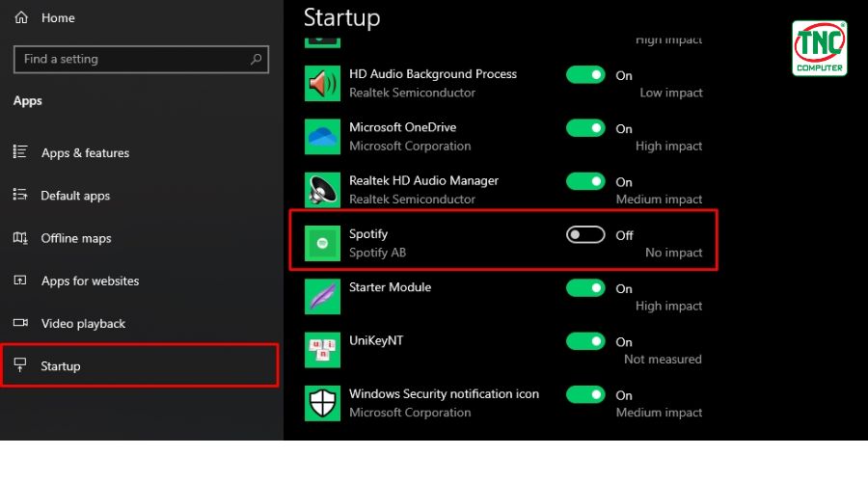Click the Microsoft OneDrive app name

(x=402, y=127)
